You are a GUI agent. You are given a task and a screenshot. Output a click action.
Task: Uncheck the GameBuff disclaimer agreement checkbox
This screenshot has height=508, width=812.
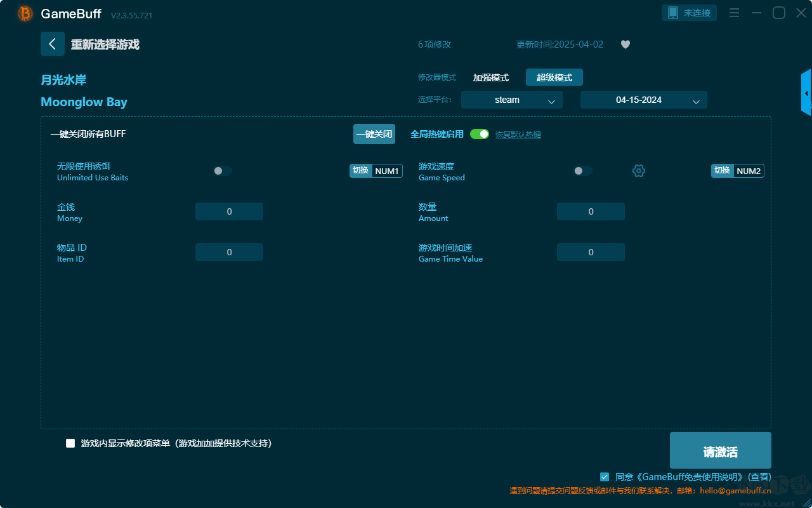605,476
